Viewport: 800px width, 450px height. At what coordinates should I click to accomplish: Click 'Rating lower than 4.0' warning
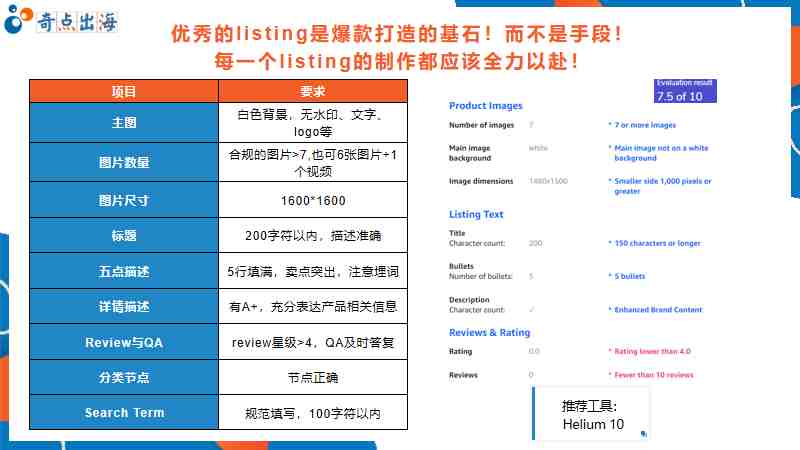pyautogui.click(x=653, y=352)
